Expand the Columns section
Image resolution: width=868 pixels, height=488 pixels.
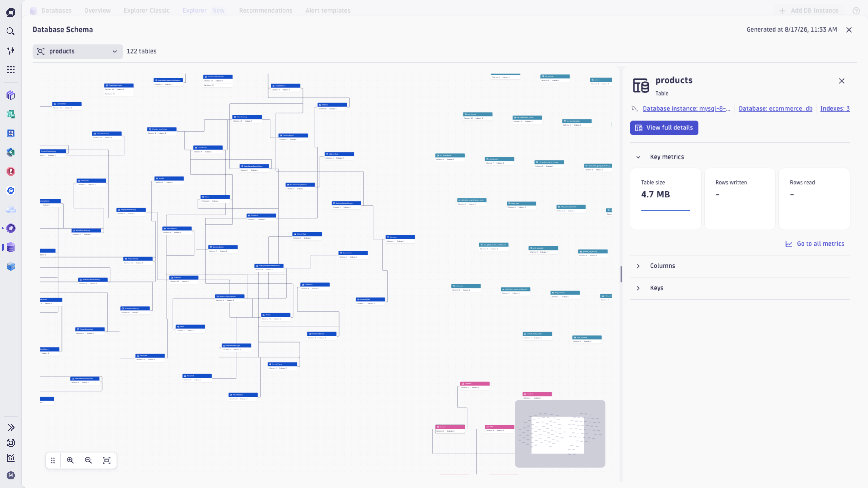click(638, 266)
